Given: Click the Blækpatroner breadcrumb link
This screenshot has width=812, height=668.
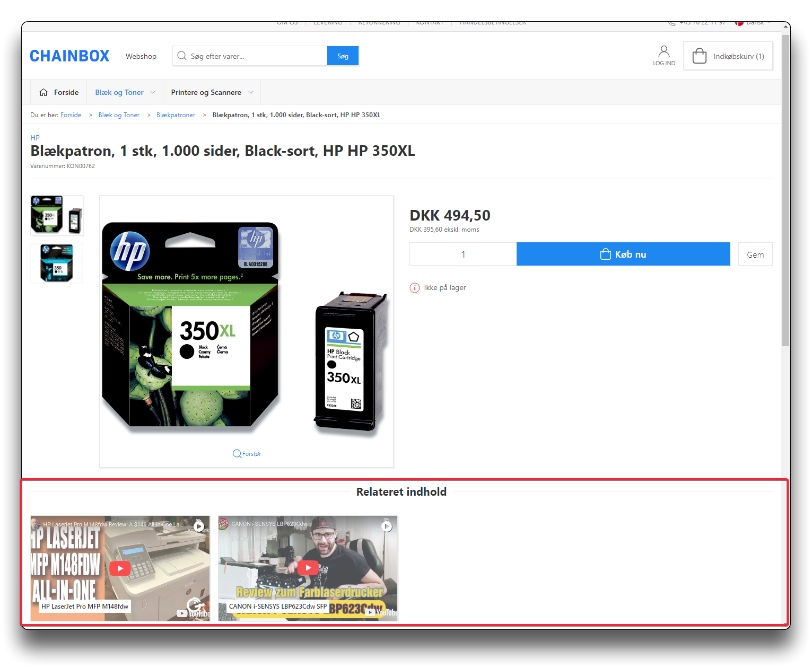Looking at the screenshot, I should [176, 115].
